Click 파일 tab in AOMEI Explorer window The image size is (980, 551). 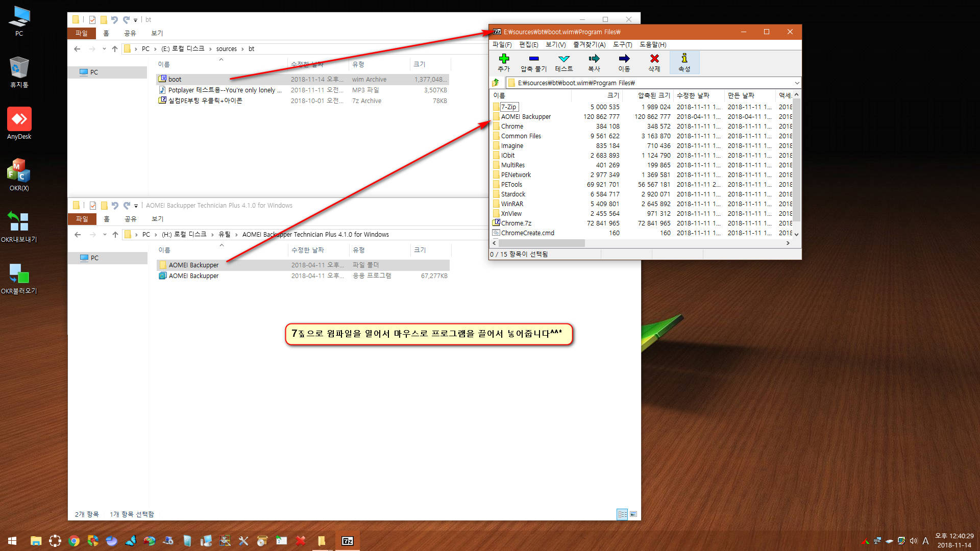coord(82,219)
